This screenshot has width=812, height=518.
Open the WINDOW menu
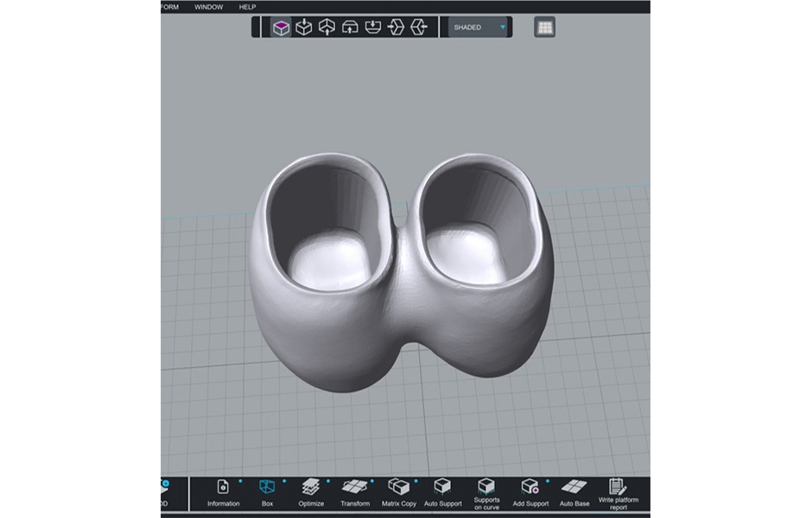click(208, 7)
